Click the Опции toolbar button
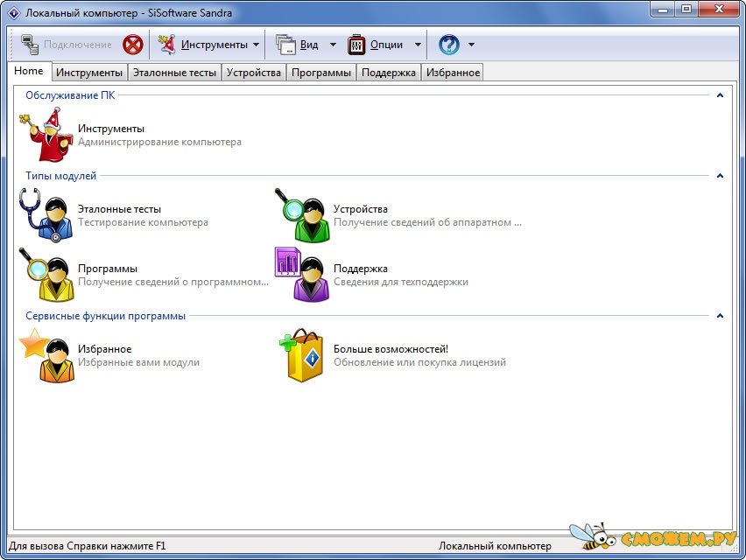 (x=377, y=45)
